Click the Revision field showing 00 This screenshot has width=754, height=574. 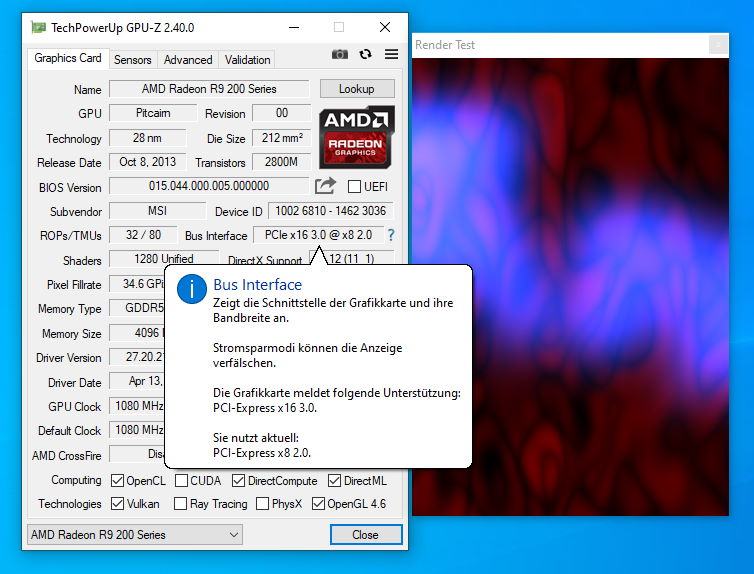282,113
